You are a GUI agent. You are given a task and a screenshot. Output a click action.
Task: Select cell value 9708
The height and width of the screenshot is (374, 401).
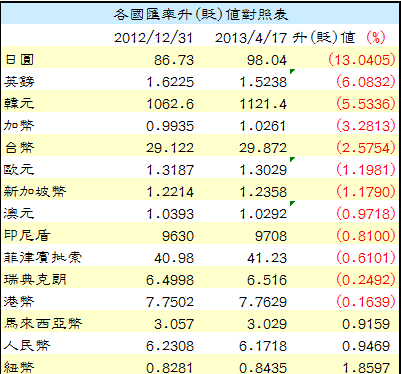tap(271, 236)
